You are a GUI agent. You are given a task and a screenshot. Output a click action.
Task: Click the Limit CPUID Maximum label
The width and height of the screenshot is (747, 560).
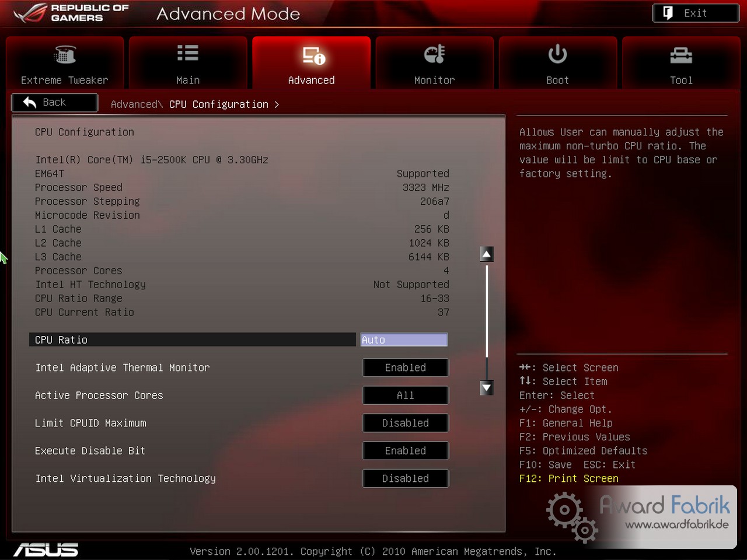pyautogui.click(x=90, y=423)
